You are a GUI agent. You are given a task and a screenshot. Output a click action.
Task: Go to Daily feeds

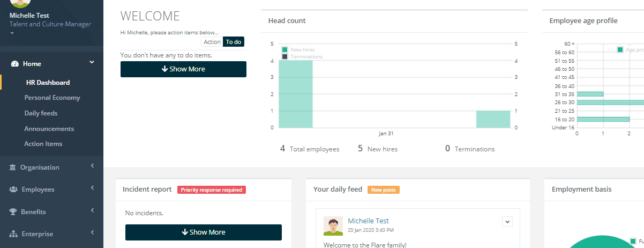click(41, 113)
